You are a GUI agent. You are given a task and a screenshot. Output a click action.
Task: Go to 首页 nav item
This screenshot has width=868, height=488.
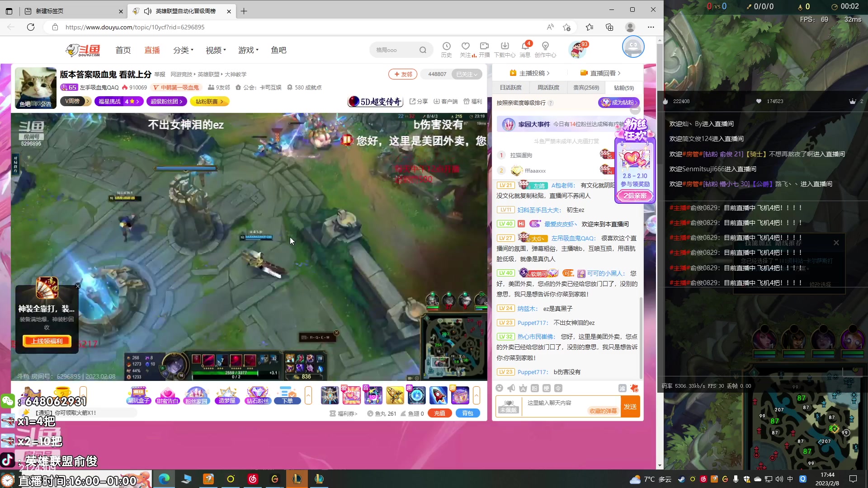click(123, 50)
